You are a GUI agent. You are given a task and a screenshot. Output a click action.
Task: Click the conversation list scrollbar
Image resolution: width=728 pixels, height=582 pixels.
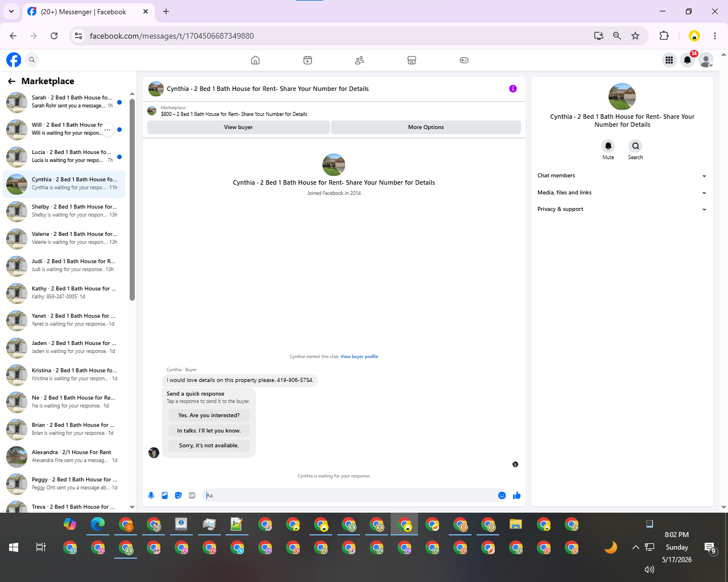(132, 199)
